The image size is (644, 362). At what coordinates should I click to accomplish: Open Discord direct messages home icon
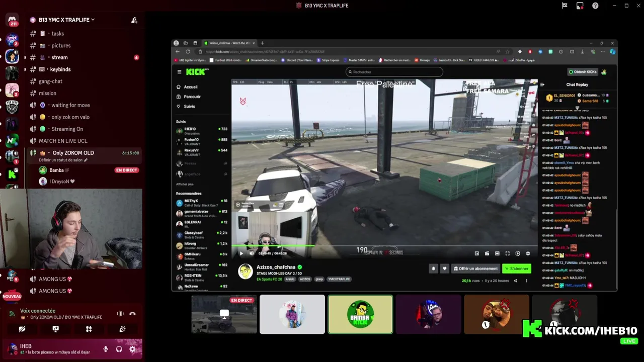pyautogui.click(x=12, y=20)
